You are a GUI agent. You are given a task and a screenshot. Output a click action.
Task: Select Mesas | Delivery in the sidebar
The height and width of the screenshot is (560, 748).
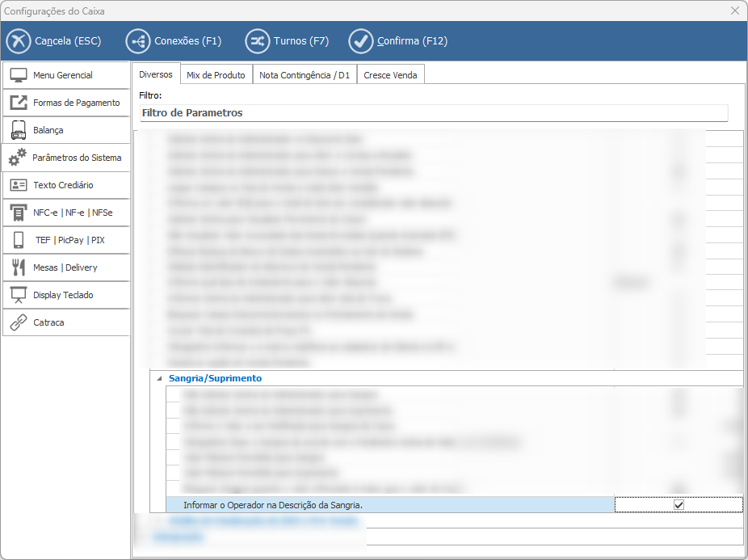(x=65, y=267)
